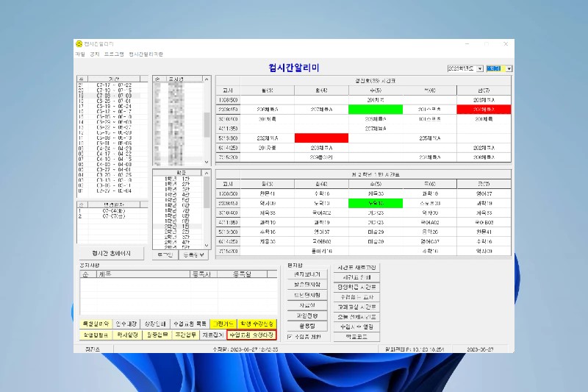Click the yellow 그린카드 button
The height and width of the screenshot is (392, 588).
(x=223, y=324)
